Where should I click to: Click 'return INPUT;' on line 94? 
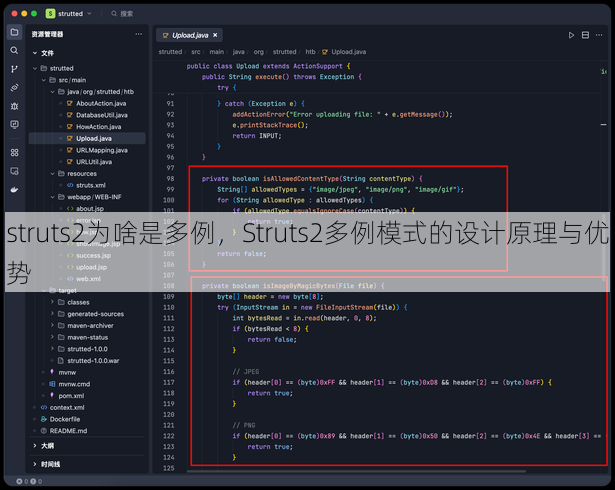[257, 136]
